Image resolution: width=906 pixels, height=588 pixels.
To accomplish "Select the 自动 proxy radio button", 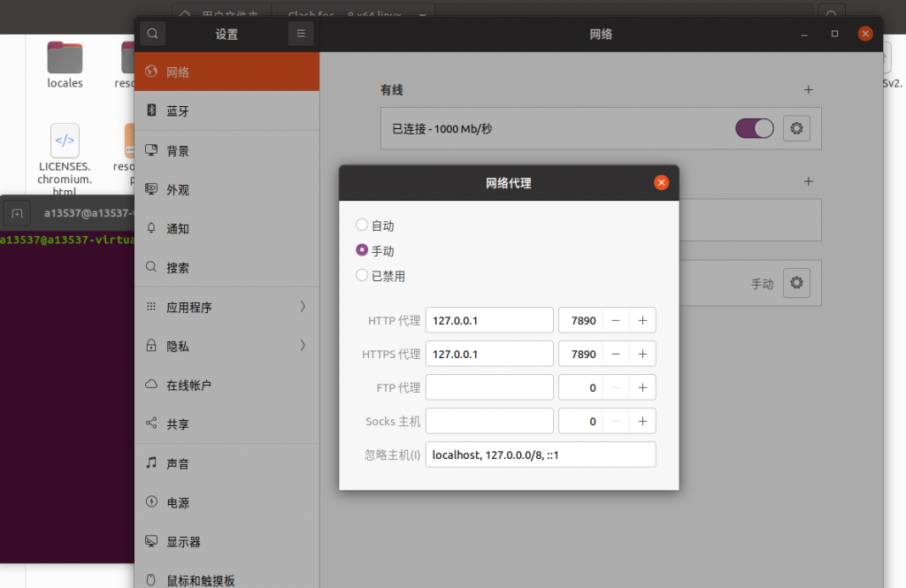I will [x=362, y=224].
